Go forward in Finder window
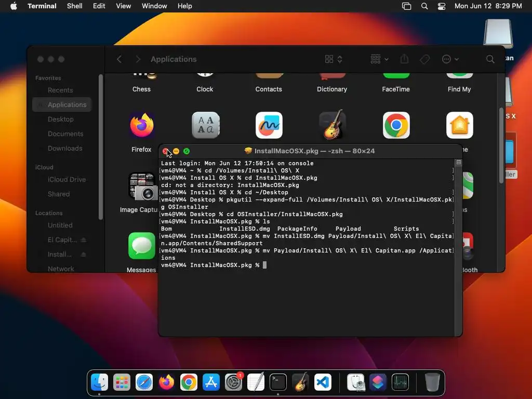This screenshot has width=532, height=399. click(x=138, y=59)
